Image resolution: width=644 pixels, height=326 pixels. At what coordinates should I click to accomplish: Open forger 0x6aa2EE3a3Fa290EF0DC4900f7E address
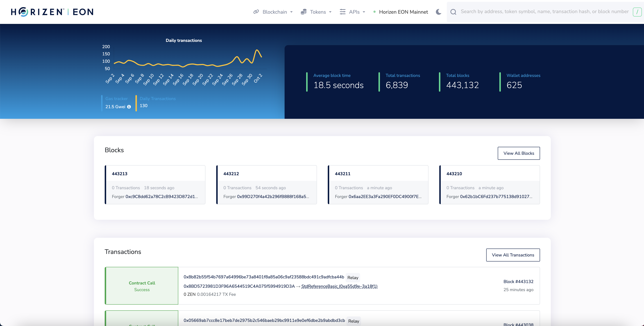pyautogui.click(x=385, y=197)
